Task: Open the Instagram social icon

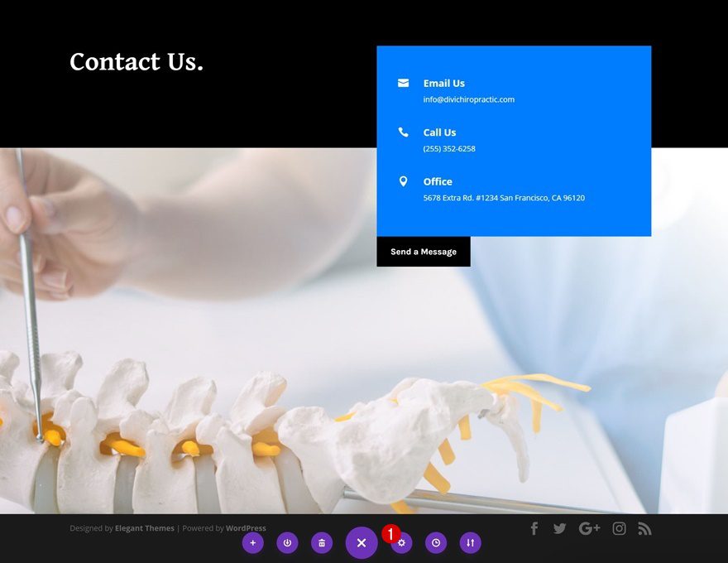Action: click(x=619, y=527)
